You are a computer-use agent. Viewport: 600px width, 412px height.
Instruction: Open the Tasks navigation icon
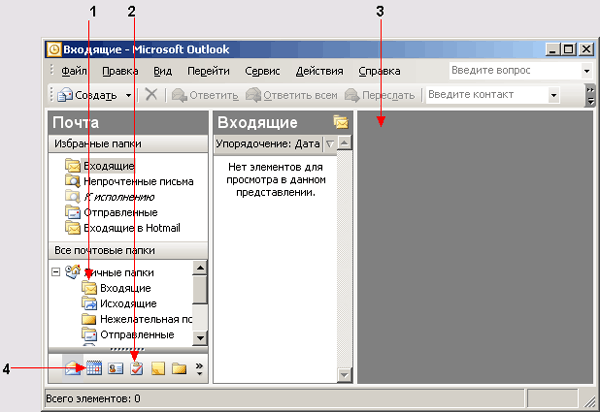(x=137, y=368)
